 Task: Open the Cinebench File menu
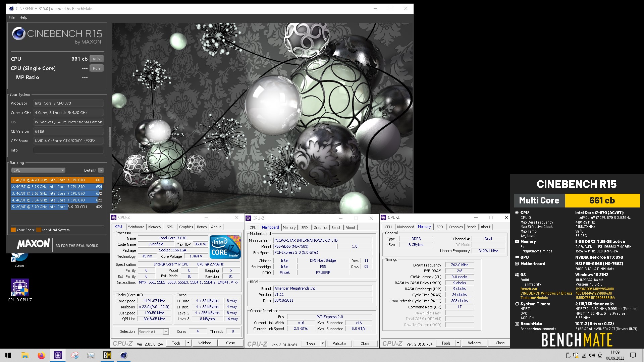pos(12,17)
